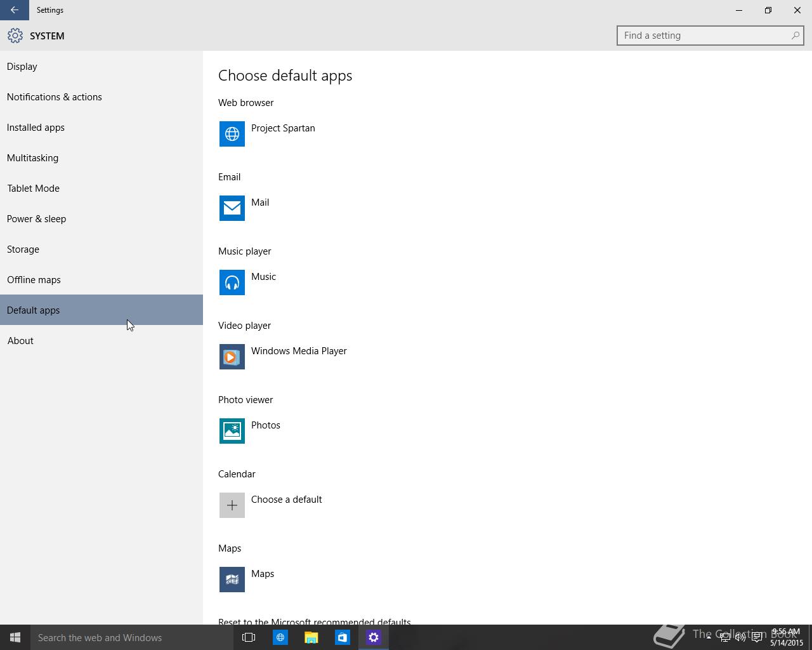Open the taskbar clock and date
Viewport: 812px width, 650px height.
786,637
